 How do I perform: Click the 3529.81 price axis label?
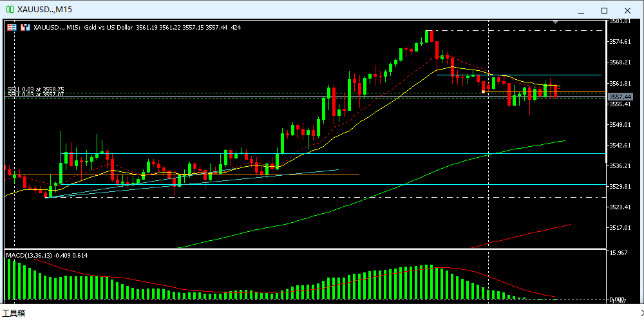pyautogui.click(x=620, y=187)
